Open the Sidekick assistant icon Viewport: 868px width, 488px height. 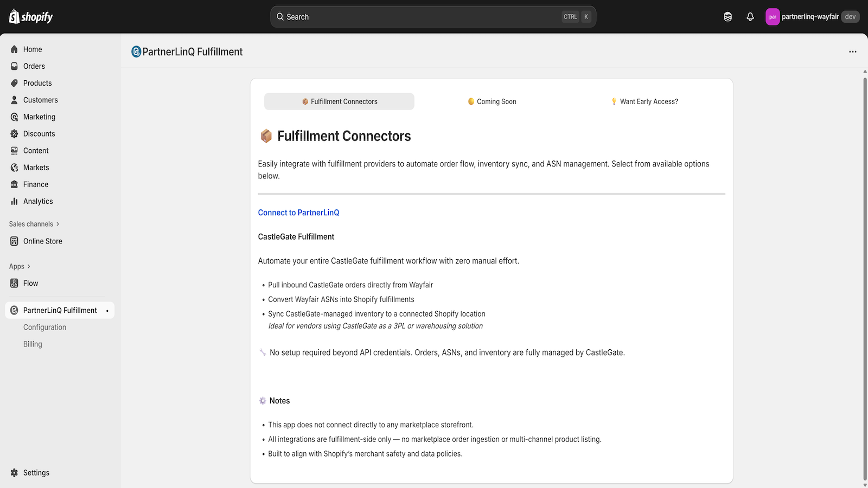pyautogui.click(x=727, y=17)
